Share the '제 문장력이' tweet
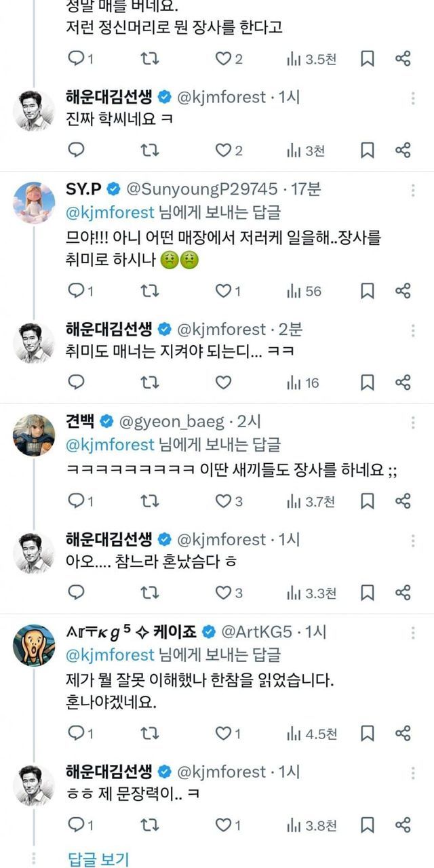434x868 pixels. pos(403,825)
